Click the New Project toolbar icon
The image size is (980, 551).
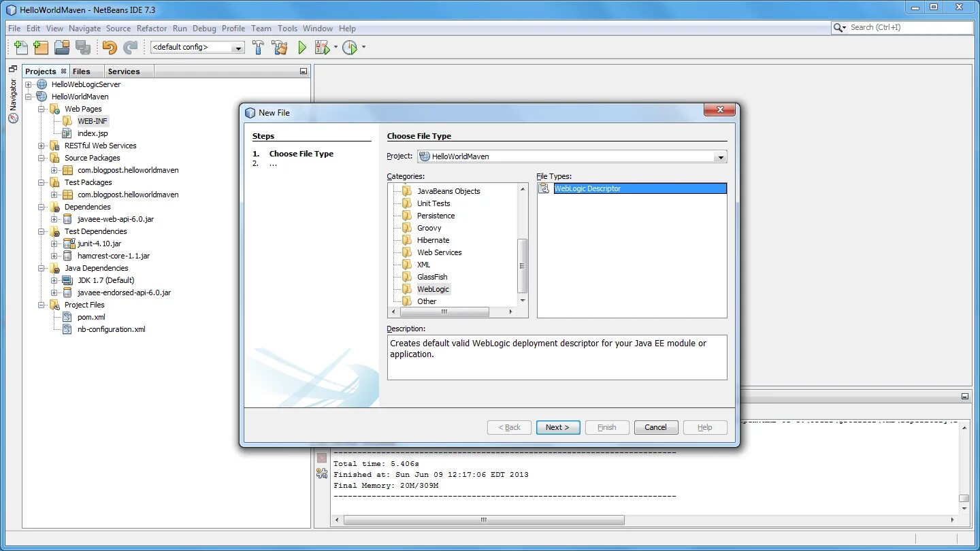[x=42, y=47]
